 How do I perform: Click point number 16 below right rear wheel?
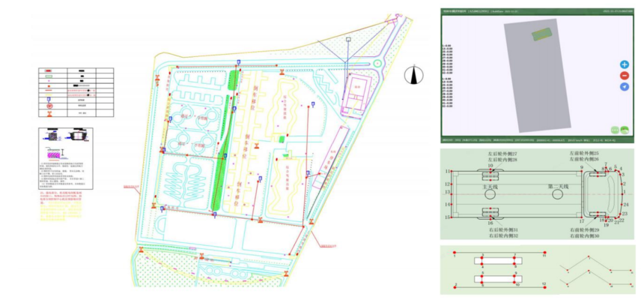click(x=490, y=223)
